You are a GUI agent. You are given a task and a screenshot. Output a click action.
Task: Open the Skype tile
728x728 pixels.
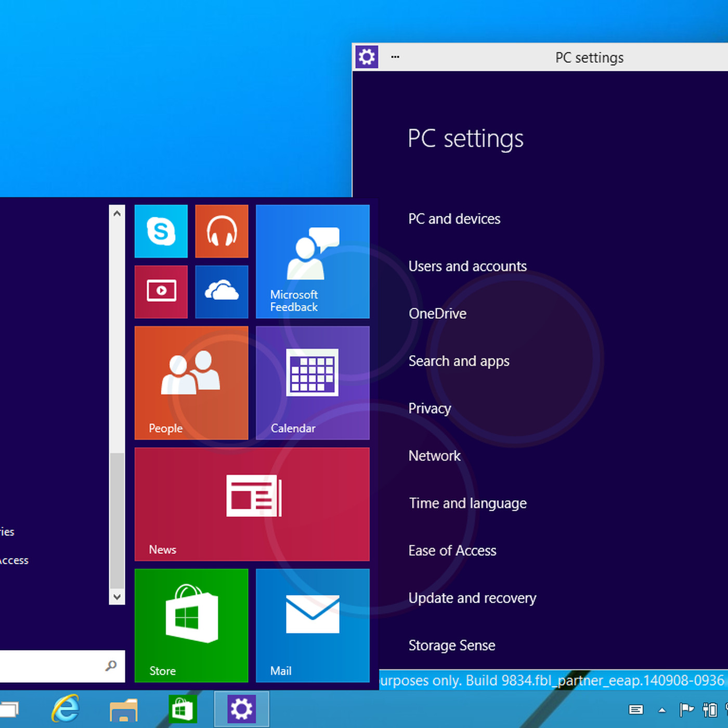pos(161,231)
